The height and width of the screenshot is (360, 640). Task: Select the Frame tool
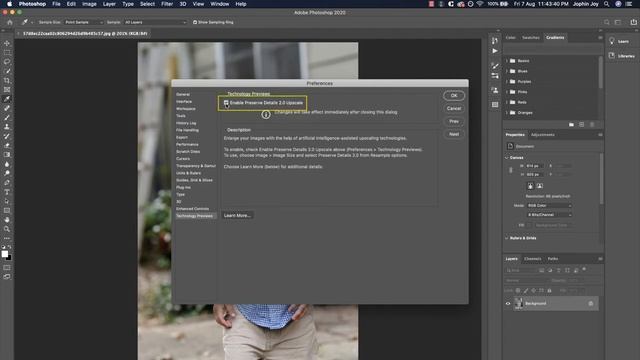pos(7,89)
